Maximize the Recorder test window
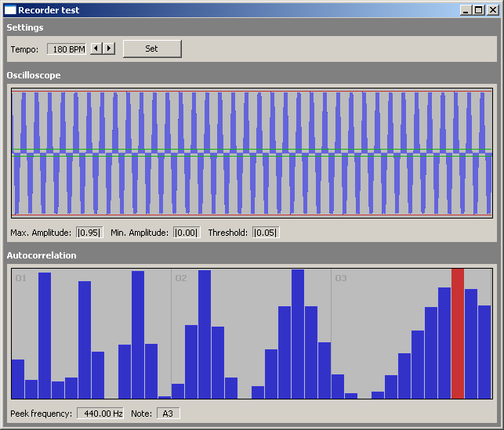The width and height of the screenshot is (504, 430). point(478,10)
